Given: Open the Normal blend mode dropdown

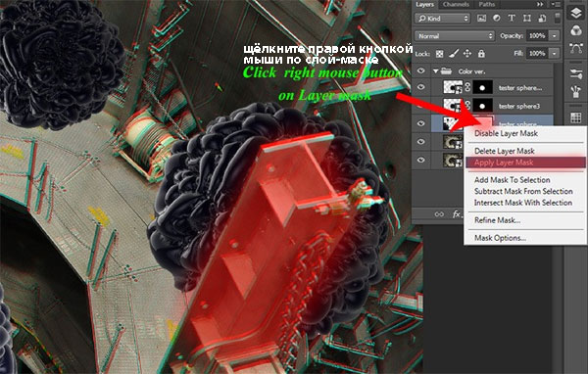Looking at the screenshot, I should (x=454, y=36).
